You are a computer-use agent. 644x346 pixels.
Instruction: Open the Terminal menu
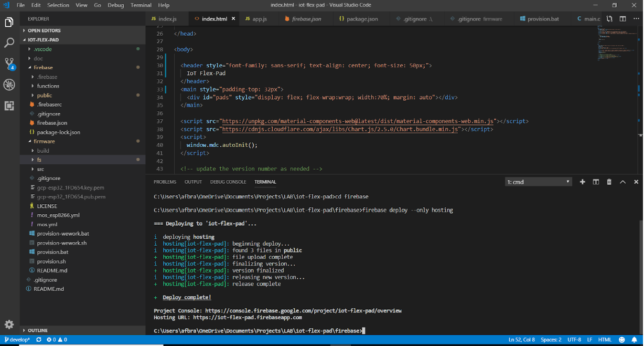tap(141, 5)
